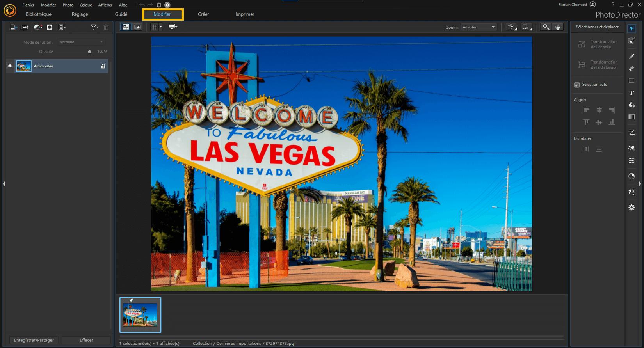The height and width of the screenshot is (348, 644).
Task: Toggle lock on Arrière-plan layer
Action: (103, 66)
